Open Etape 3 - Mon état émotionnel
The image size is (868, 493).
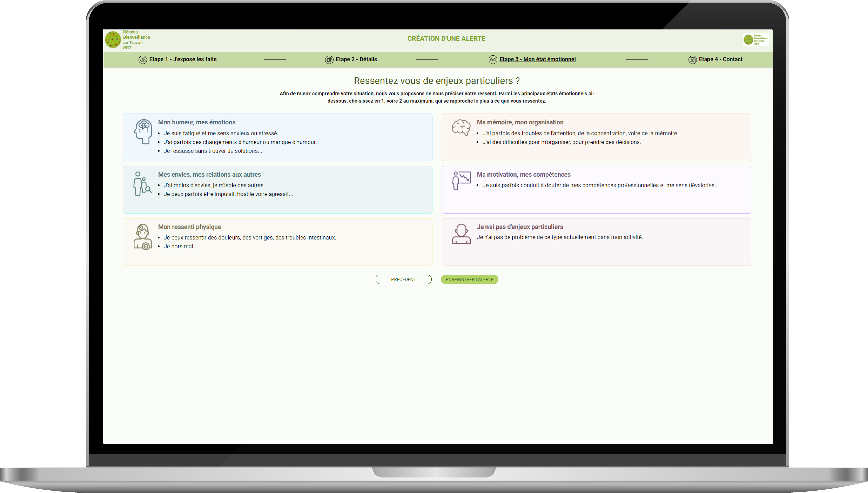(538, 59)
